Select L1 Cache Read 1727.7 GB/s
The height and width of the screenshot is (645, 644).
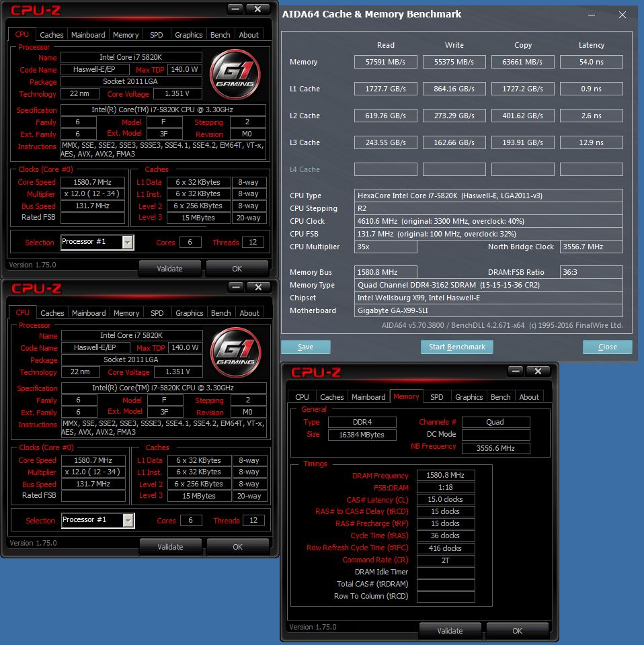click(386, 89)
